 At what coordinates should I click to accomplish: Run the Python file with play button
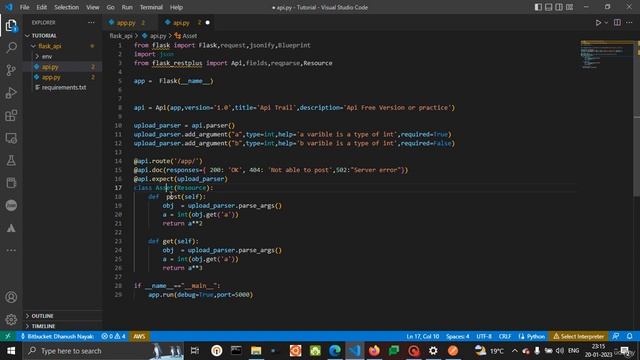598,23
